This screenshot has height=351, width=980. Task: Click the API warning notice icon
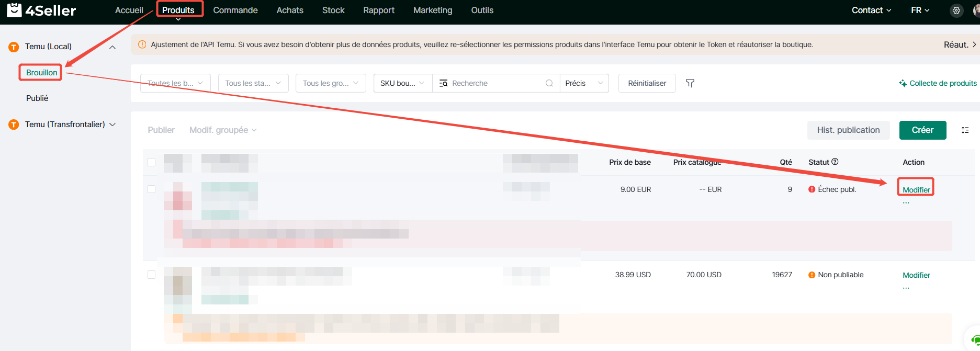point(142,44)
